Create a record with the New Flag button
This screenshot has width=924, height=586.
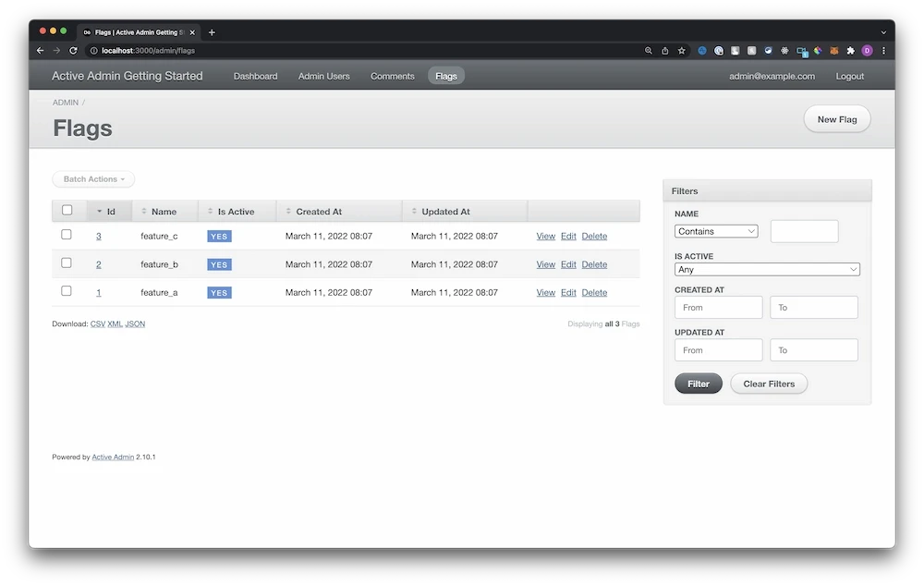836,118
